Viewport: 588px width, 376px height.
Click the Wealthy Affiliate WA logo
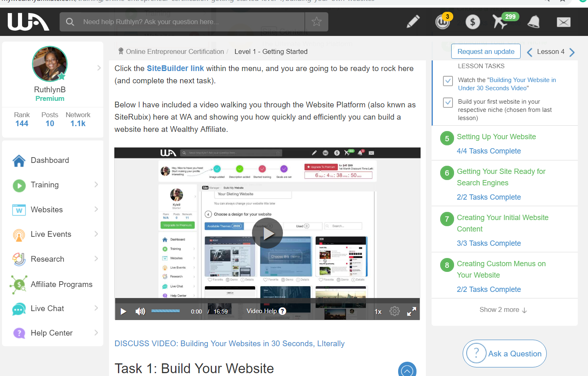point(28,22)
